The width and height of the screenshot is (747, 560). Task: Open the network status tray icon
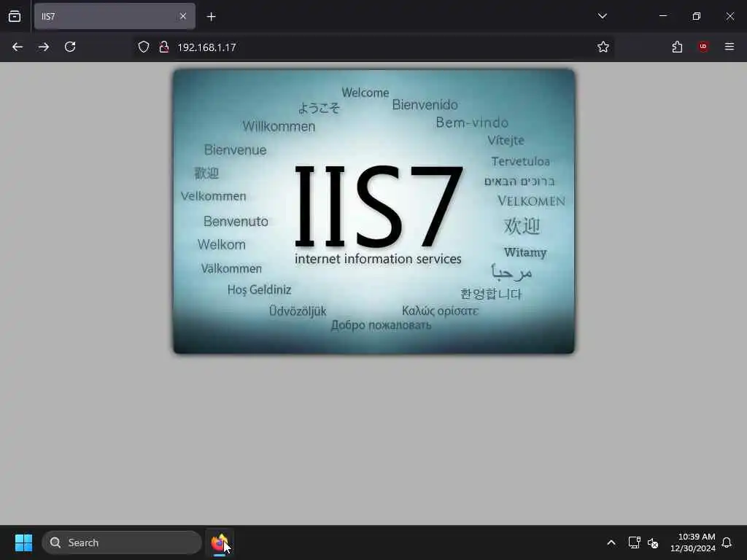[634, 542]
